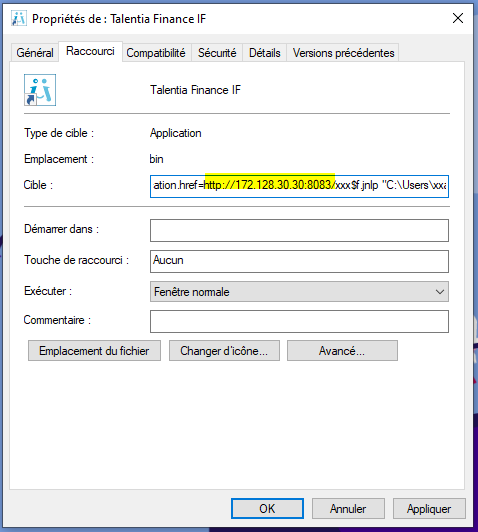
Task: Expand the Exécuter dropdown arrow
Action: pyautogui.click(x=440, y=292)
